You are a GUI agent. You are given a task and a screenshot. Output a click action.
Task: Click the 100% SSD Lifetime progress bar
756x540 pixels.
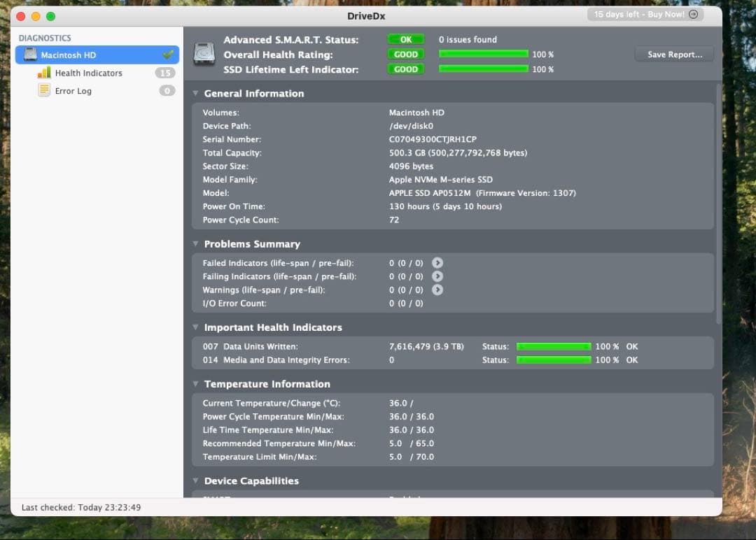(x=483, y=69)
